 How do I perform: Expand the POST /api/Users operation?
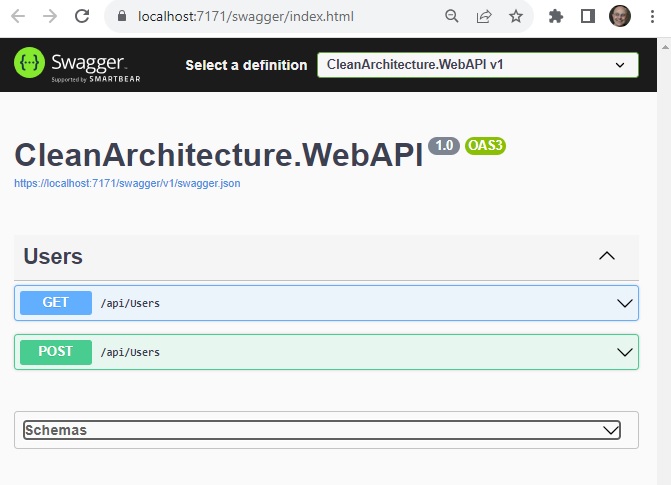pos(326,352)
